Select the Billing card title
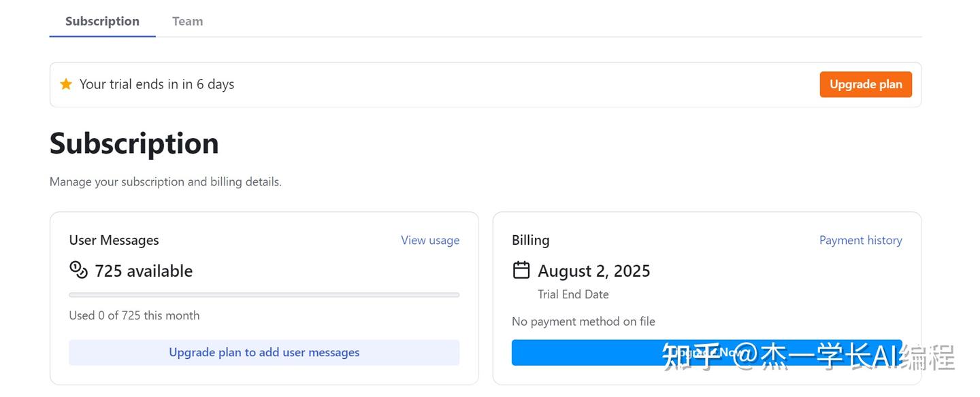Viewport: 980px width, 397px height. coord(530,240)
